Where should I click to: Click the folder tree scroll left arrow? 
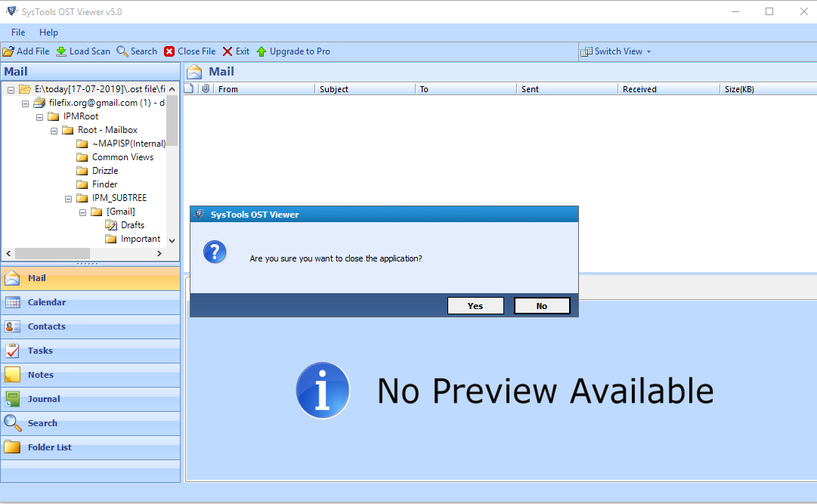click(x=8, y=253)
